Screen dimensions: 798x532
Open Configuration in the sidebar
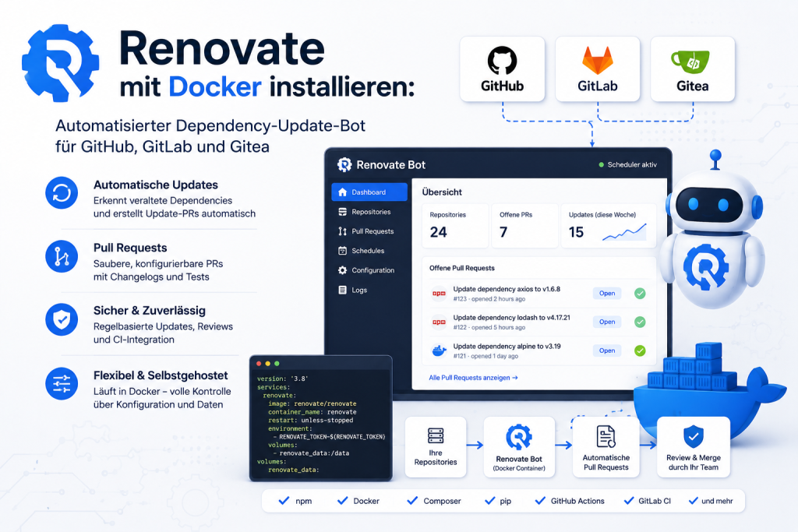click(x=369, y=270)
